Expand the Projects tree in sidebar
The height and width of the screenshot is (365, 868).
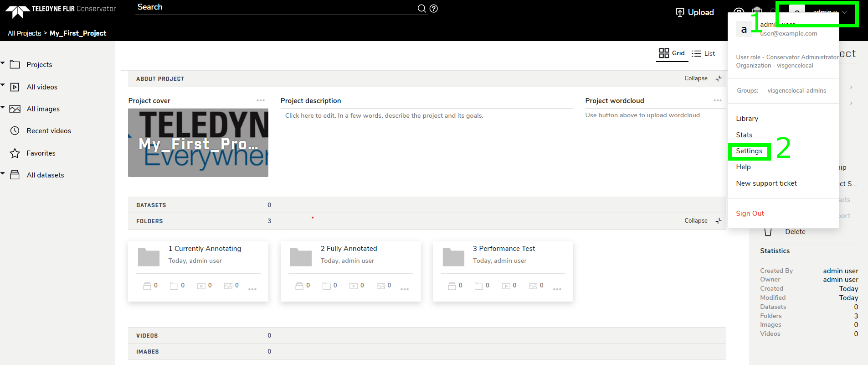click(x=3, y=63)
